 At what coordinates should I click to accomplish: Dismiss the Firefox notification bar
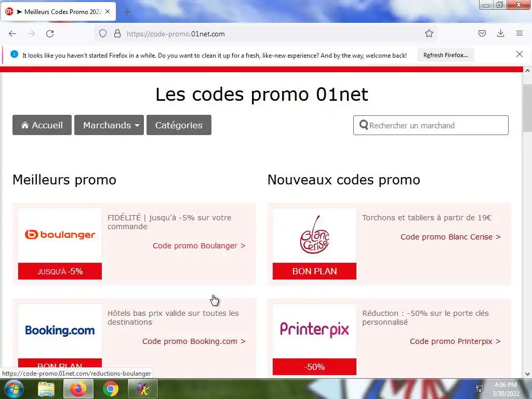[519, 54]
